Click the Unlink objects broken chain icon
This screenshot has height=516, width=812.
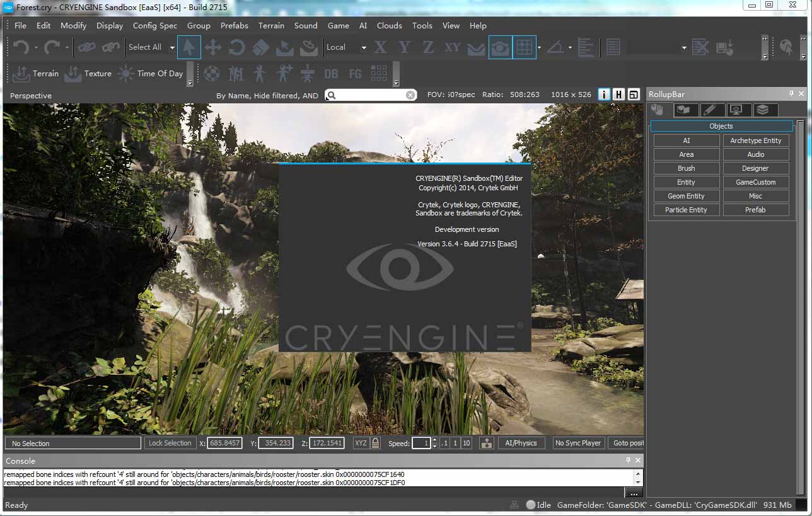111,47
